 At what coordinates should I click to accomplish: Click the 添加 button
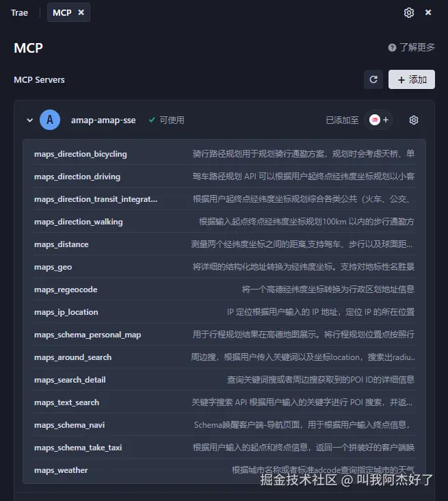click(x=411, y=79)
